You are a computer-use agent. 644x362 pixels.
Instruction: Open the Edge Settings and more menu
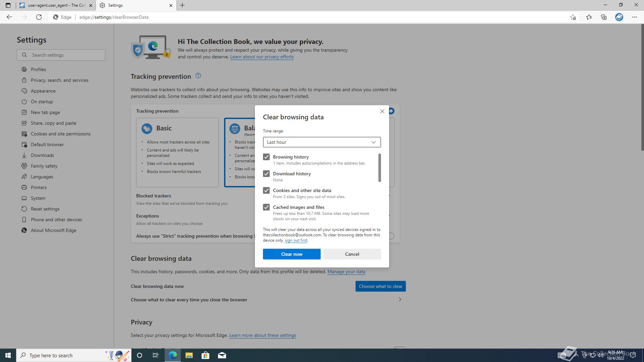click(634, 17)
